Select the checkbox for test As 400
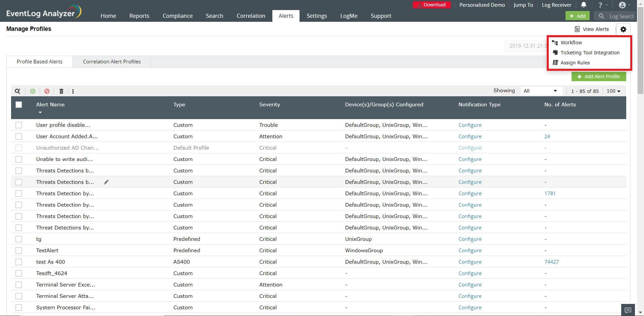The height and width of the screenshot is (316, 644). point(19,262)
